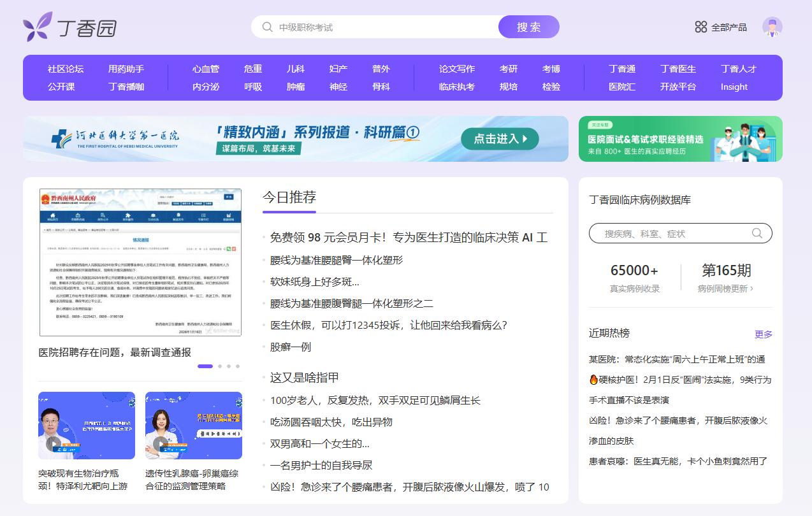Viewport: 812px width, 516px height.
Task: Click the magnifier icon in the top search bar
Action: (x=267, y=27)
